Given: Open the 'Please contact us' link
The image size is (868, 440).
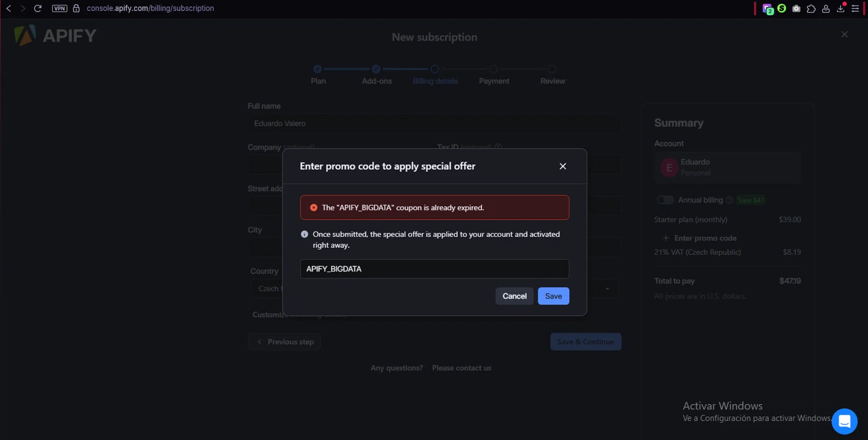Looking at the screenshot, I should (461, 368).
